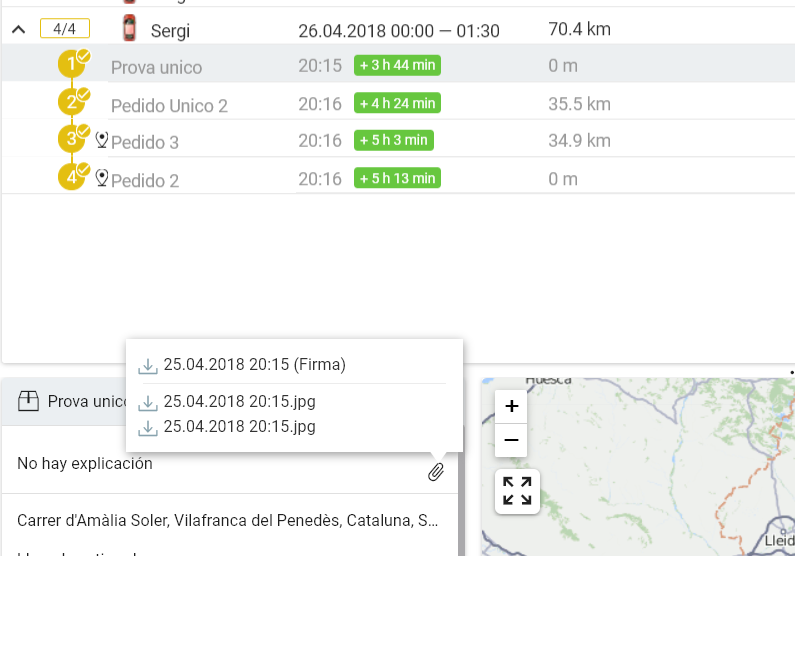795x654 pixels.
Task: Click the package icon beside Prova unico
Action: click(x=28, y=401)
